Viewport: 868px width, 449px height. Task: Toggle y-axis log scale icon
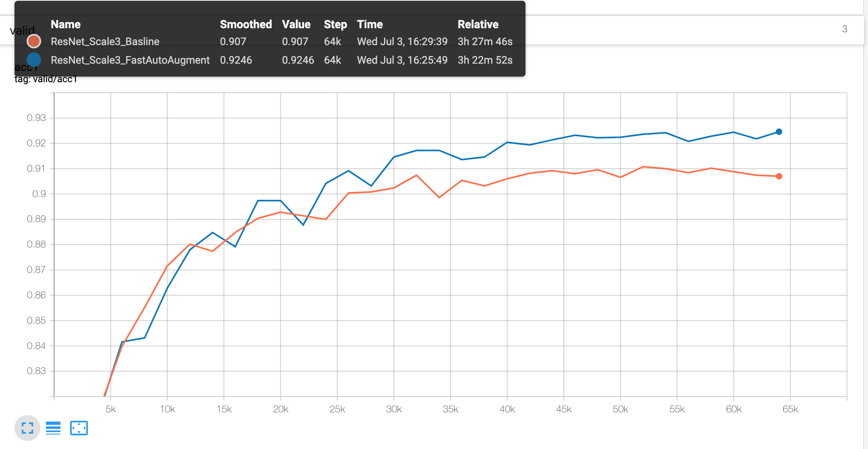[x=53, y=428]
